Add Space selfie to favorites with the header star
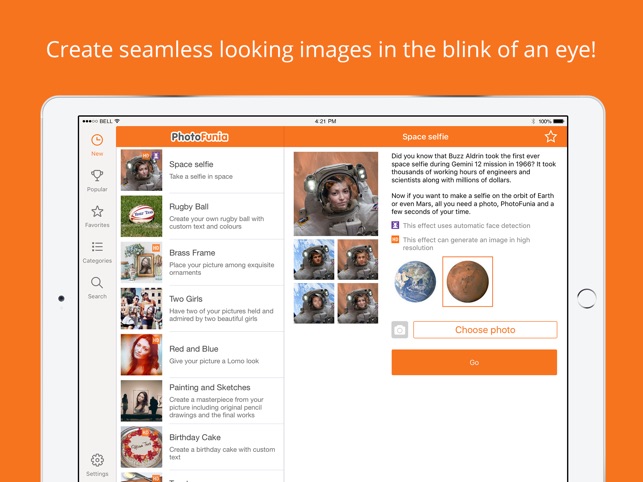Viewport: 643px width, 482px height. [551, 137]
